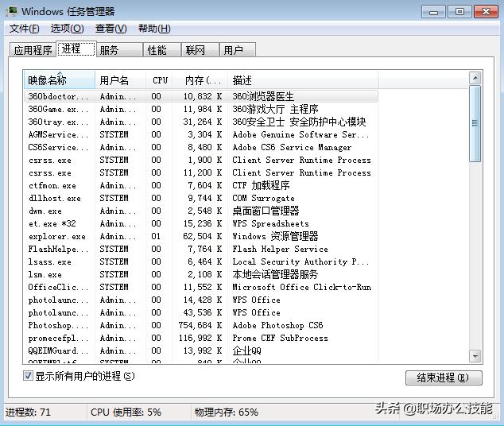Sort processes by 内存 column header
504x426 pixels.
pos(200,80)
